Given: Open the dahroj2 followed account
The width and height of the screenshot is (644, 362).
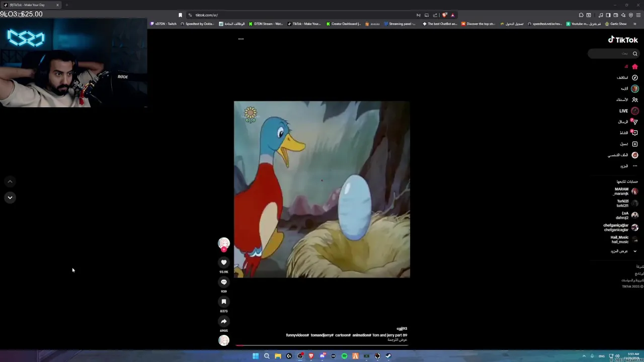Looking at the screenshot, I should click(x=627, y=215).
